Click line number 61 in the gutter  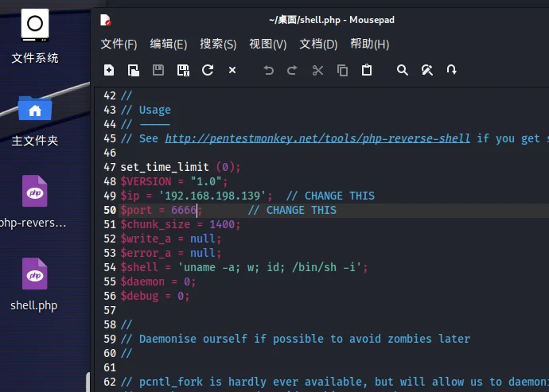click(x=110, y=367)
